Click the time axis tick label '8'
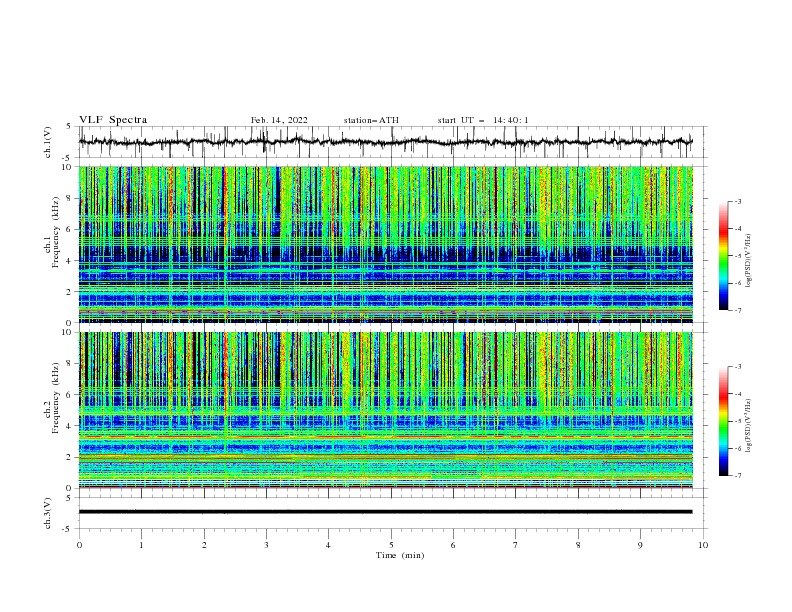This screenshot has height=612, width=792. [578, 545]
